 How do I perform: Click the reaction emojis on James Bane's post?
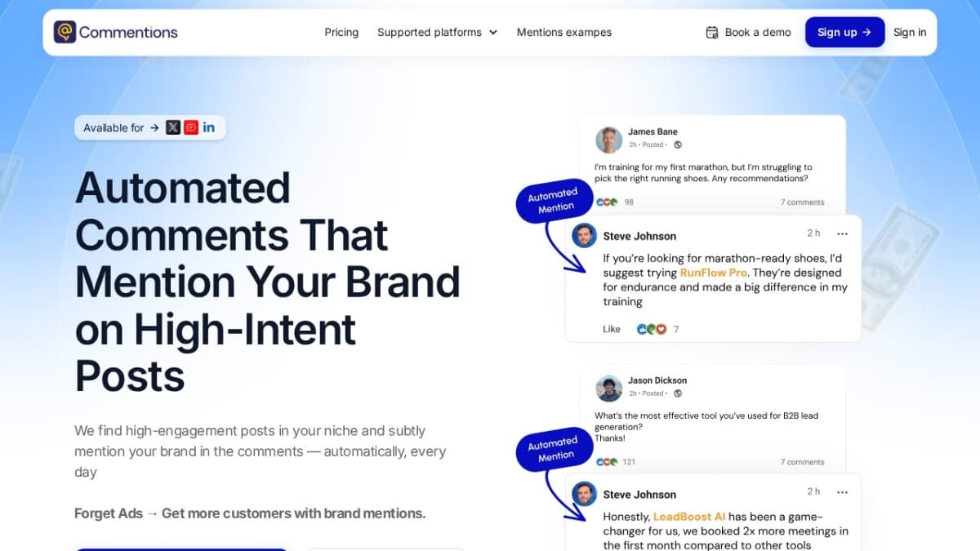607,202
